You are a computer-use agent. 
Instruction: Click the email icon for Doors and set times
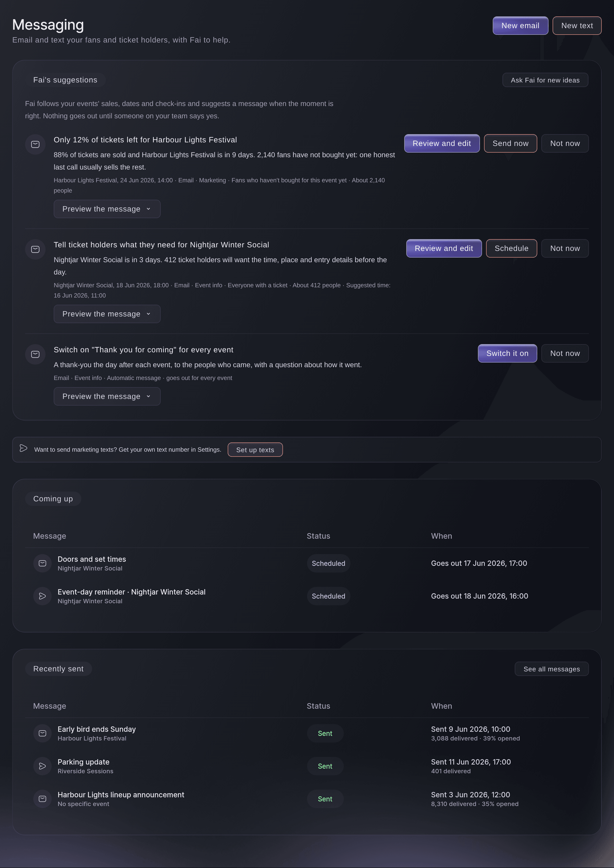[x=42, y=563]
